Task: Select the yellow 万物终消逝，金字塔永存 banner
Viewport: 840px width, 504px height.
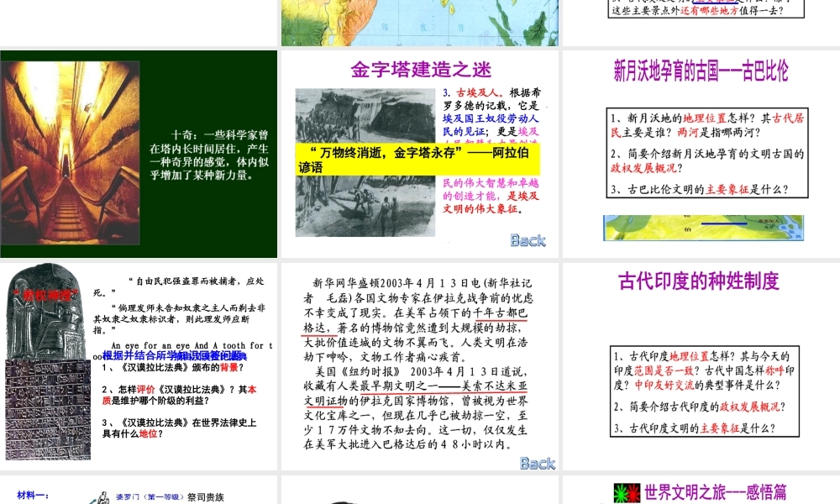Action: point(417,160)
